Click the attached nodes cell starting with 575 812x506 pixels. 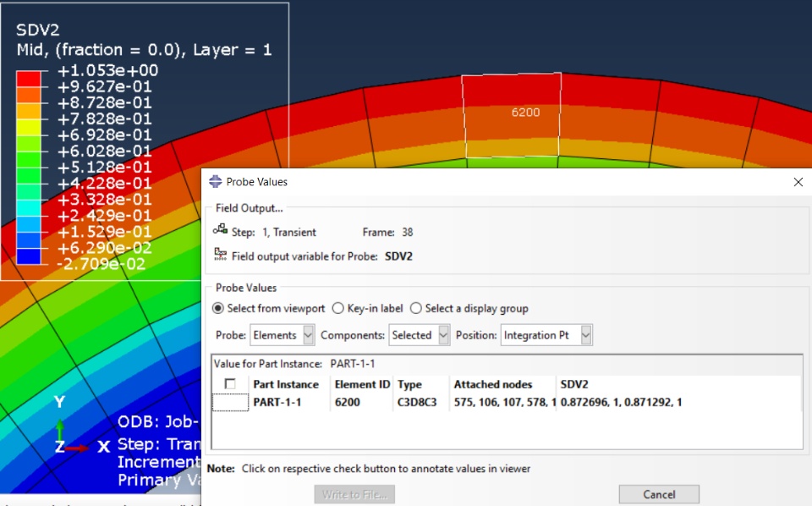point(504,402)
